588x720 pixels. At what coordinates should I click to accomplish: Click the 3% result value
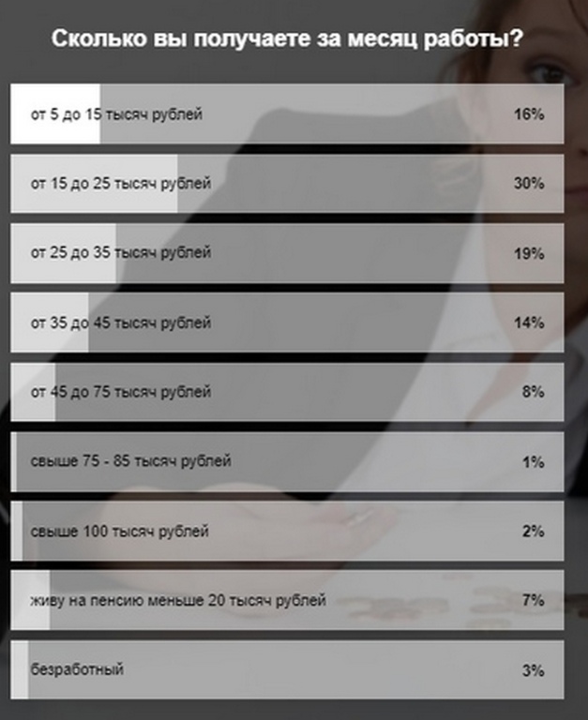click(533, 669)
